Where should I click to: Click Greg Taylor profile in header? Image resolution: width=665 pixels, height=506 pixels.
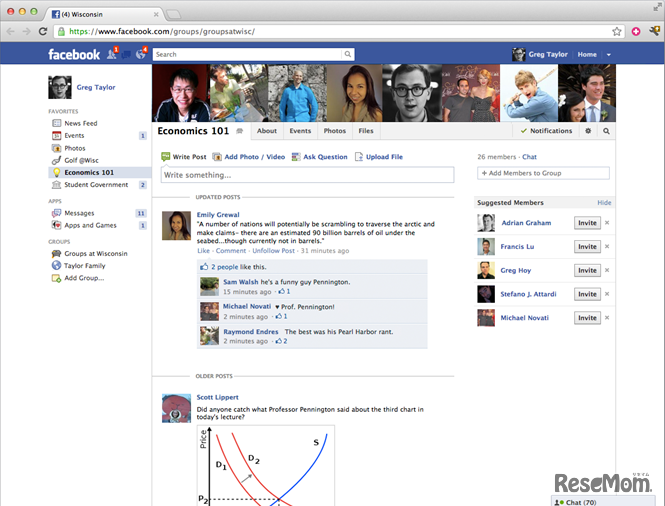540,55
